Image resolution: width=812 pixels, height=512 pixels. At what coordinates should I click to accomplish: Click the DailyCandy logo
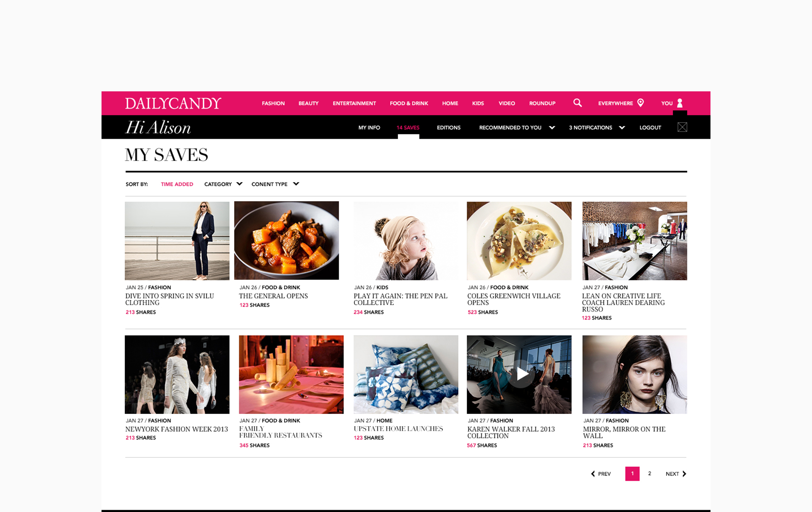173,103
